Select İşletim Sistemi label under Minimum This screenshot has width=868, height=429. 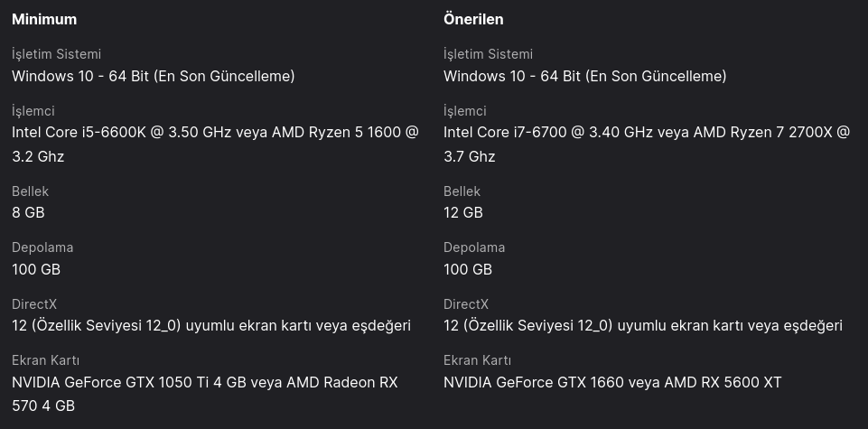[56, 54]
